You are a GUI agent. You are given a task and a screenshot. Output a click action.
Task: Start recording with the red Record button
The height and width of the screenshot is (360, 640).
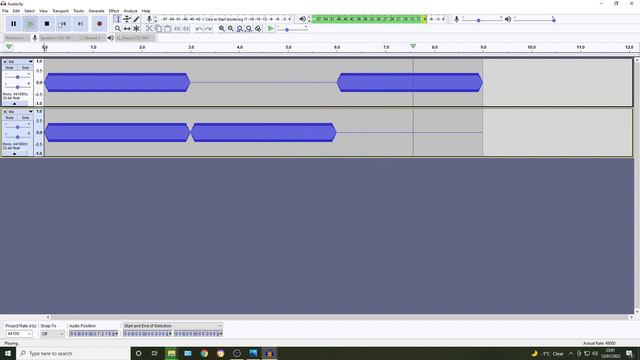point(99,24)
